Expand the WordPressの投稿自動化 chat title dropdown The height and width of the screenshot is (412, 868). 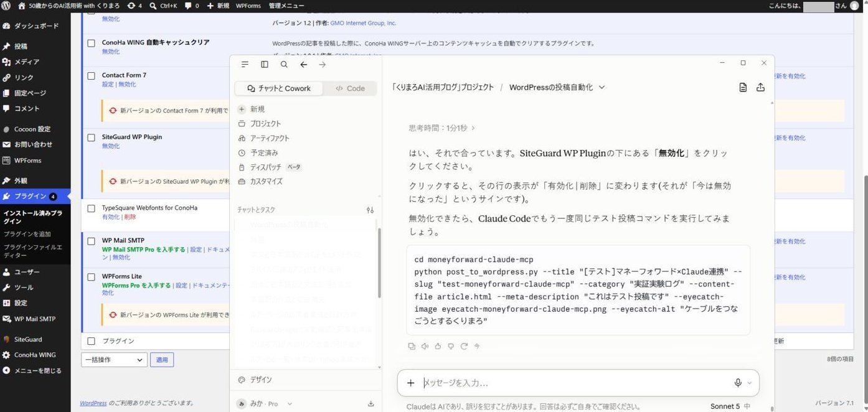click(x=601, y=88)
